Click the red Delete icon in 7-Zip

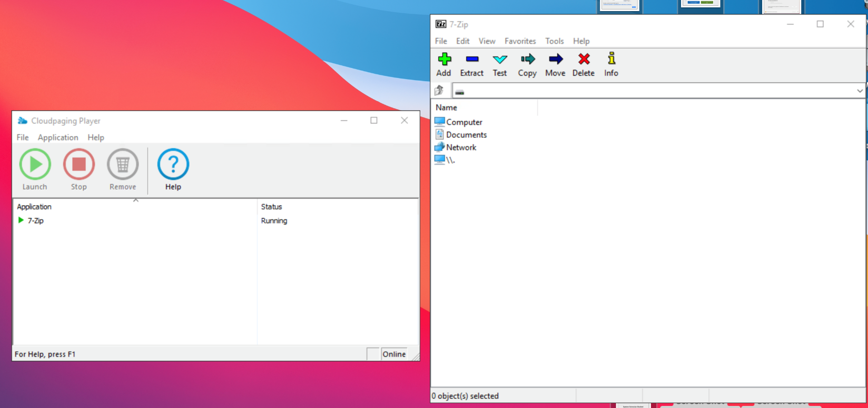(584, 65)
